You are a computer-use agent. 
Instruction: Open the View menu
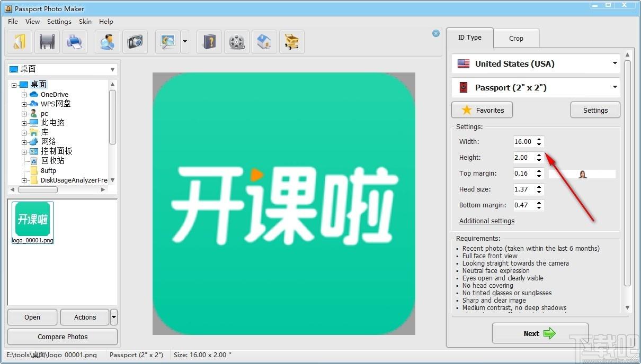tap(32, 22)
